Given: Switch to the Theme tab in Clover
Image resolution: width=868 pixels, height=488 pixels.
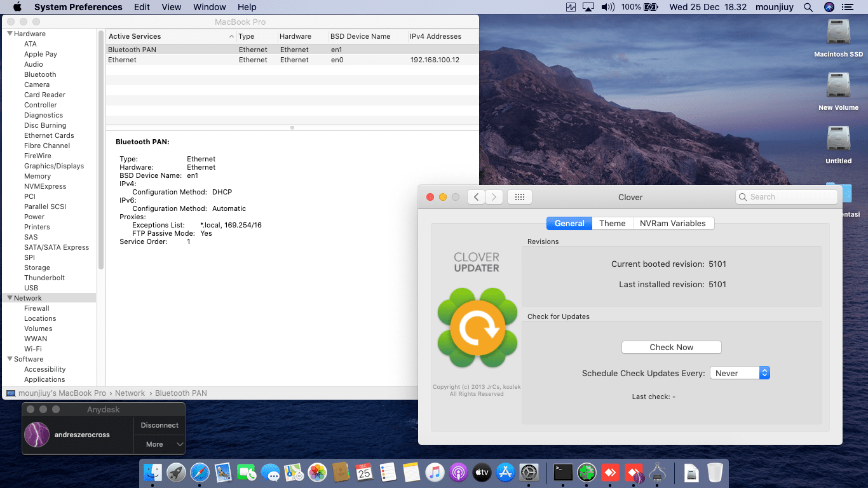Looking at the screenshot, I should (613, 223).
